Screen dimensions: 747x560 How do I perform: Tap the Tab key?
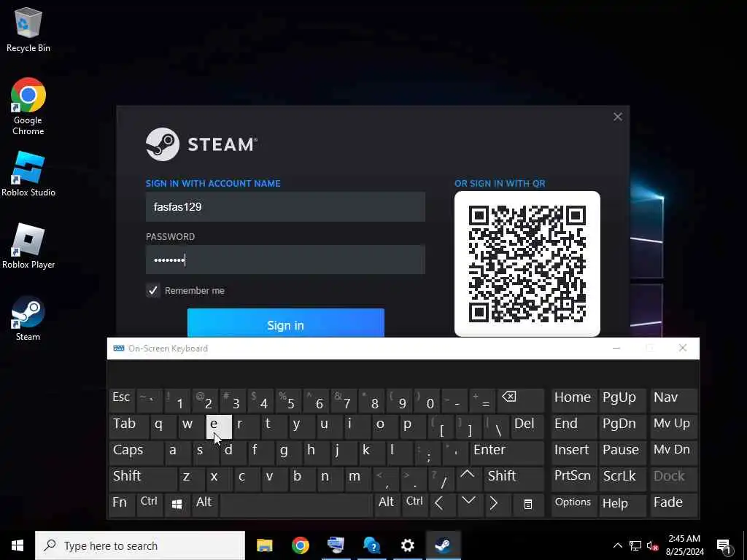point(128,426)
